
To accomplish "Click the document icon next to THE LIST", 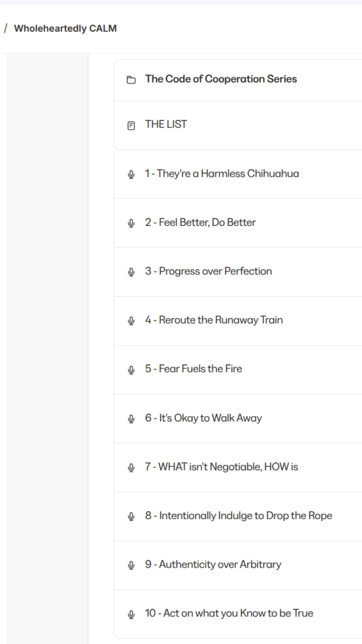I will (131, 125).
